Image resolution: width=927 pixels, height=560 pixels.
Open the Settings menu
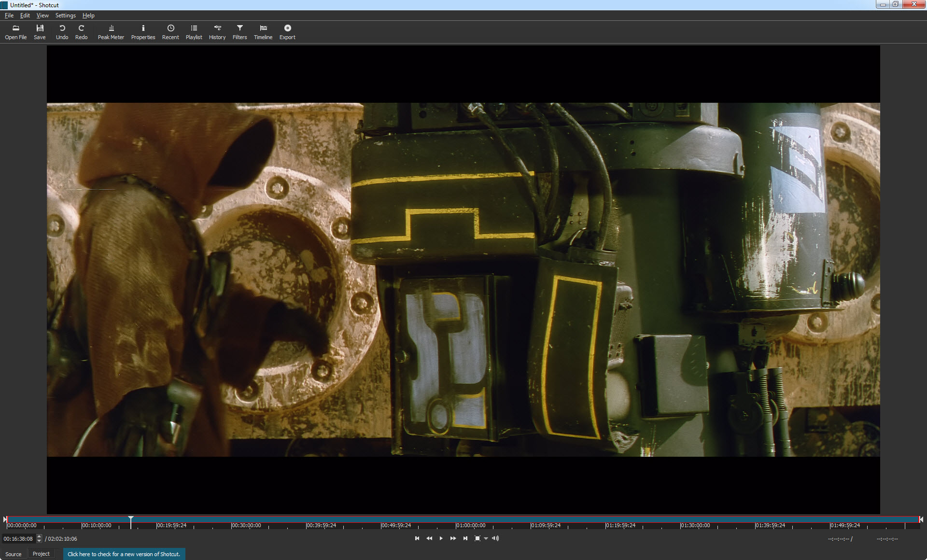tap(66, 15)
